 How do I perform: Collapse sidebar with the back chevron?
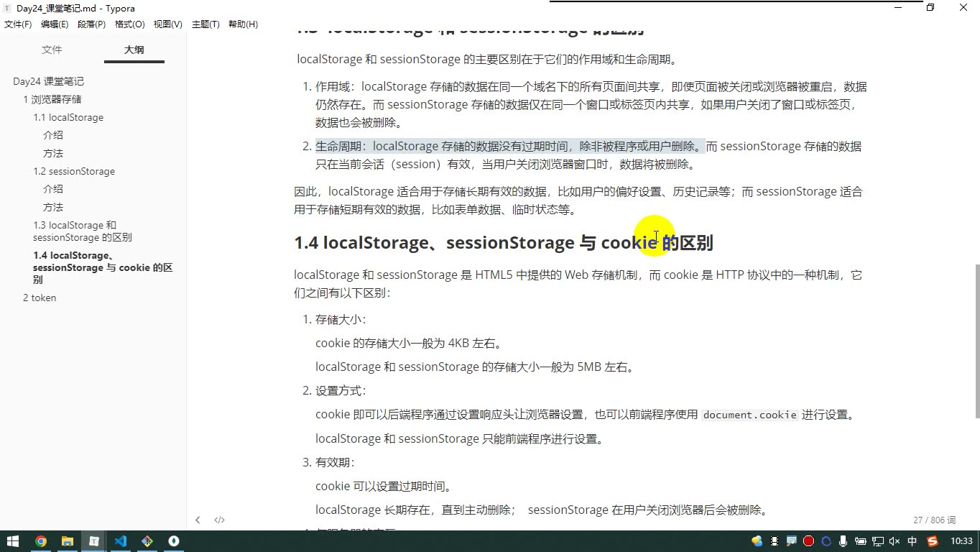198,520
